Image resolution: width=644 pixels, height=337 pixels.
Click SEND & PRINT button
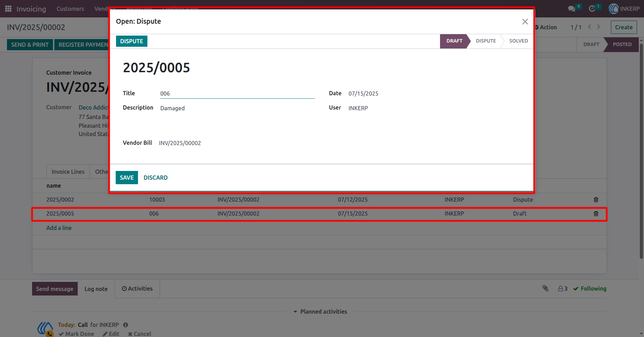[30, 45]
